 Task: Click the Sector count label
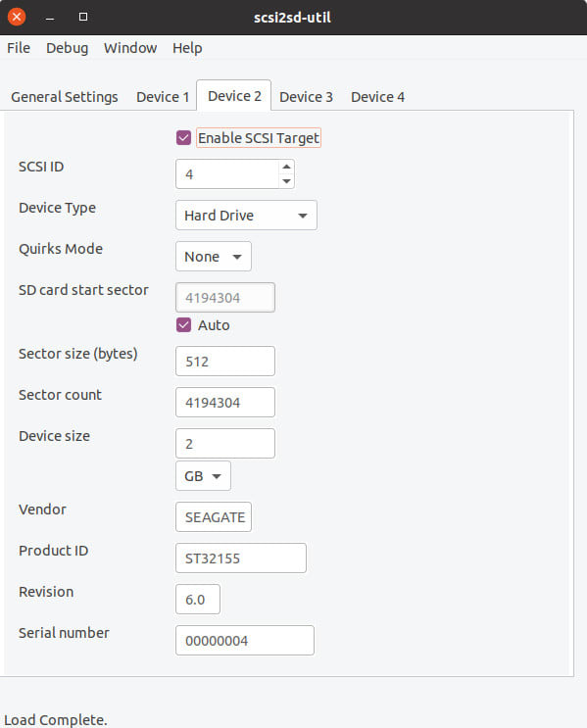pos(60,395)
